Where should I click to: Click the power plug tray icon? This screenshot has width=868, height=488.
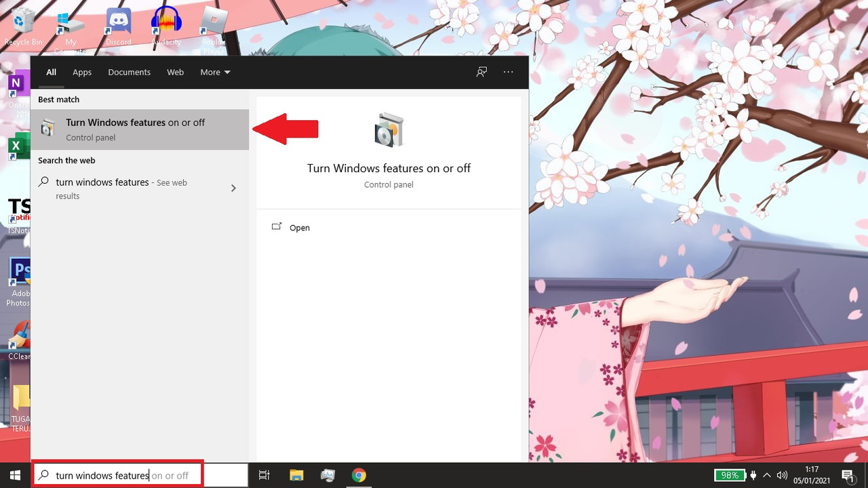pos(753,475)
